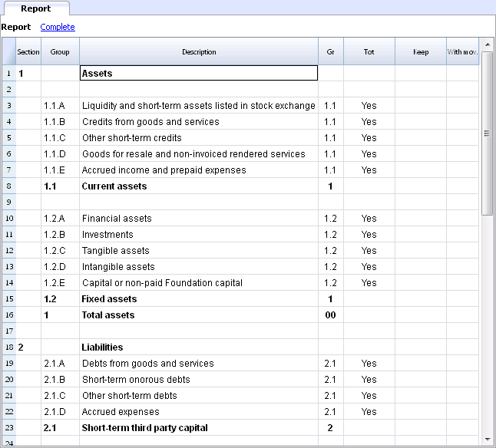Click the Section column header
This screenshot has width=496, height=448.
tap(28, 51)
